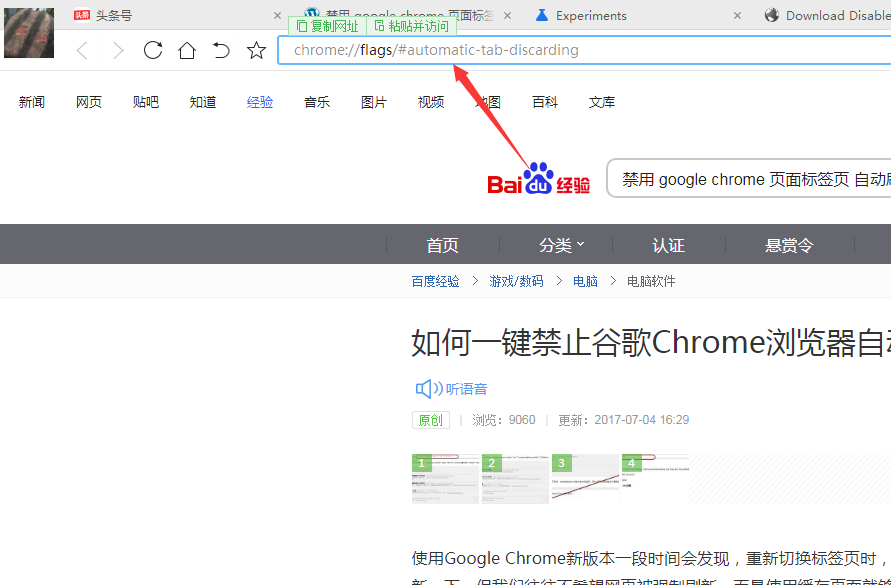891x585 pixels.
Task: Click the browser back arrow button
Action: click(83, 51)
